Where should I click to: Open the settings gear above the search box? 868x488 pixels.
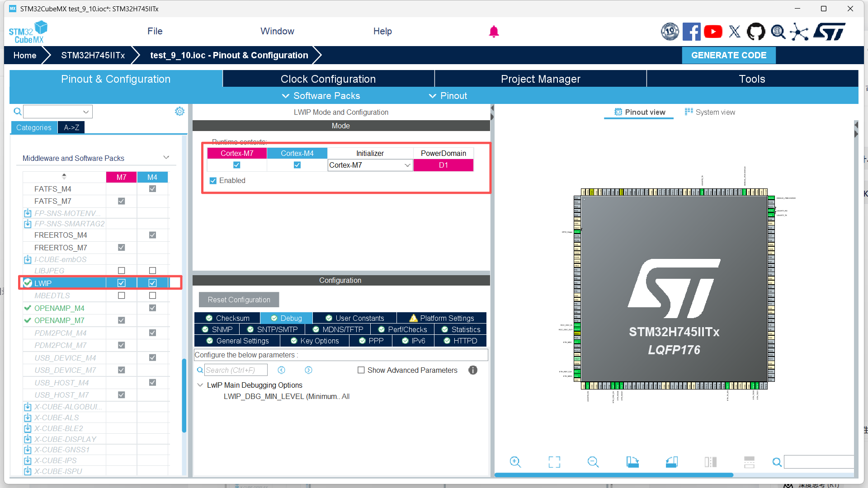click(x=179, y=111)
